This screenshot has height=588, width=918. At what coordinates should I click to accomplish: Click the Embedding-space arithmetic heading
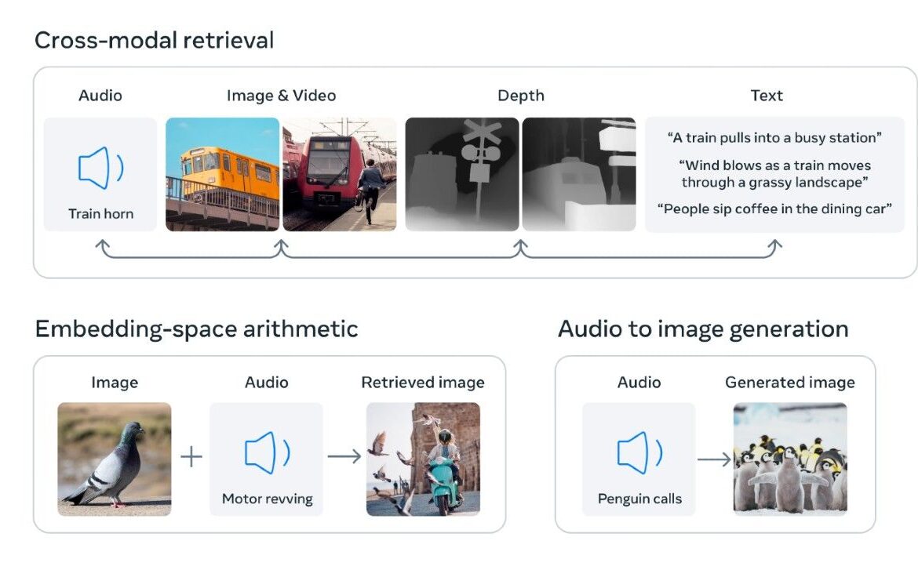[196, 328]
